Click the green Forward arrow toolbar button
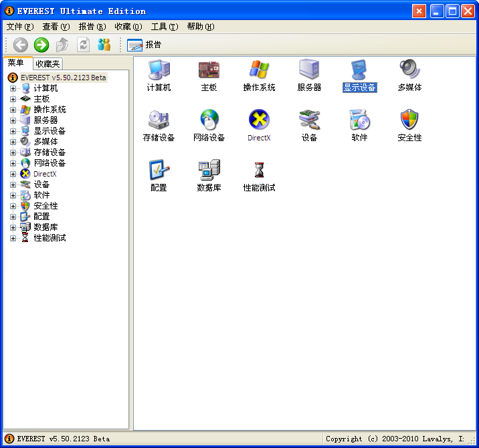The image size is (479, 448). tap(41, 45)
